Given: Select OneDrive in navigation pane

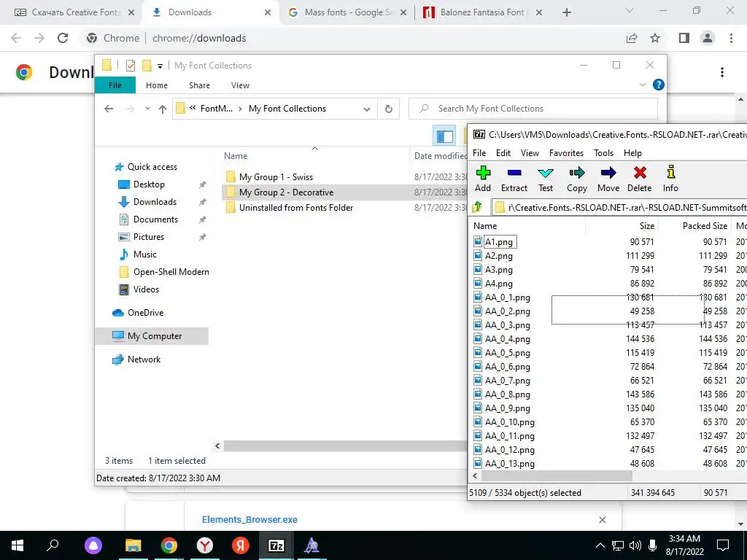Looking at the screenshot, I should click(145, 313).
